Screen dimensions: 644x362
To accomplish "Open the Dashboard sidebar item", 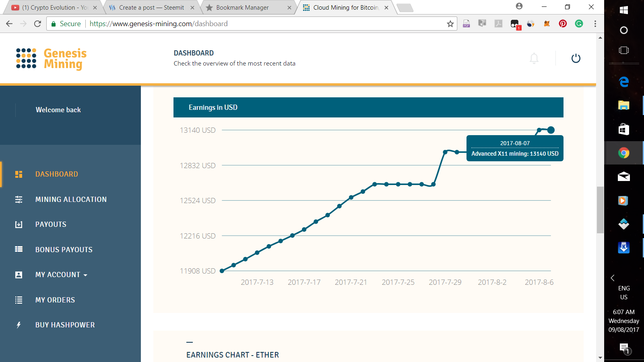I will 57,174.
